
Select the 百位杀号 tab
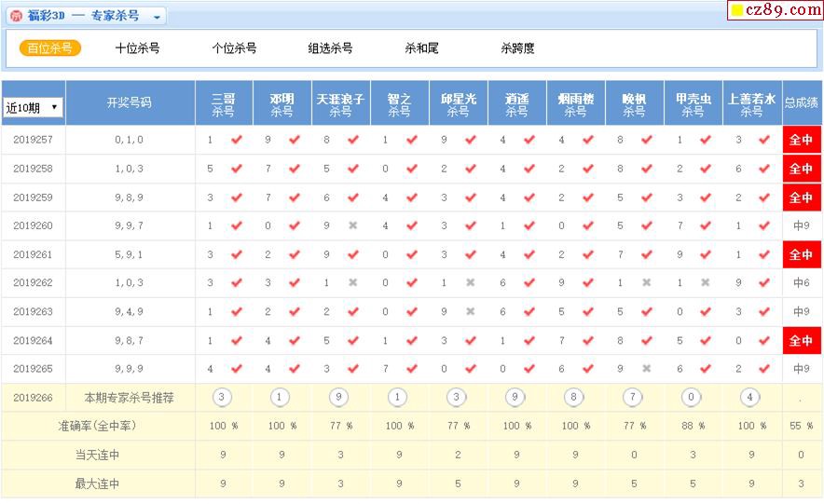50,48
